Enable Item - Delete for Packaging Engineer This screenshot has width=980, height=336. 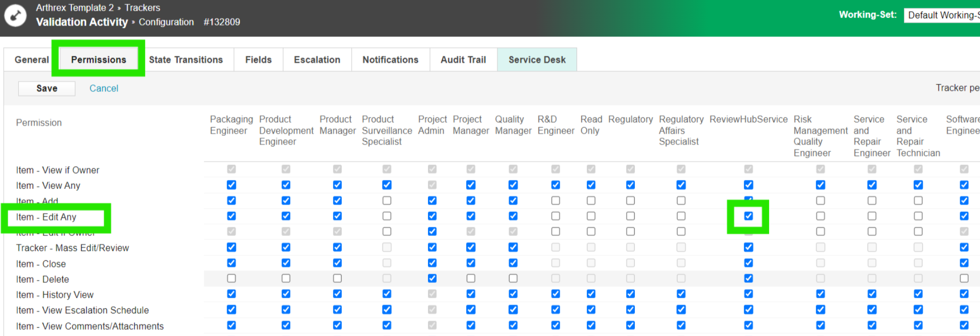click(x=231, y=278)
